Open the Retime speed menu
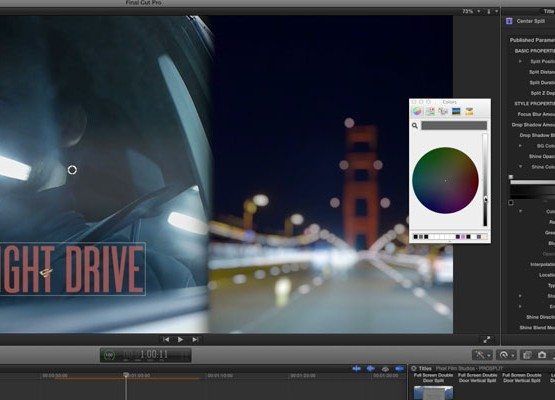This screenshot has height=400, width=555. (x=505, y=355)
